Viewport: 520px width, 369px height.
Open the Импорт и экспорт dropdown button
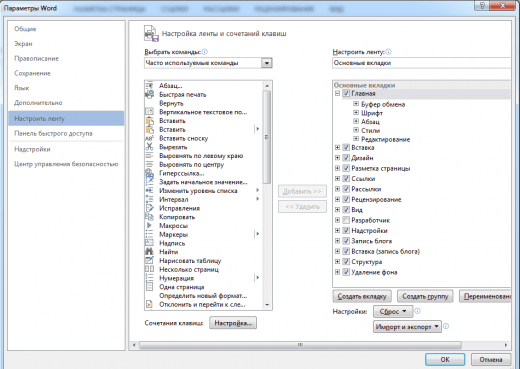[407, 327]
